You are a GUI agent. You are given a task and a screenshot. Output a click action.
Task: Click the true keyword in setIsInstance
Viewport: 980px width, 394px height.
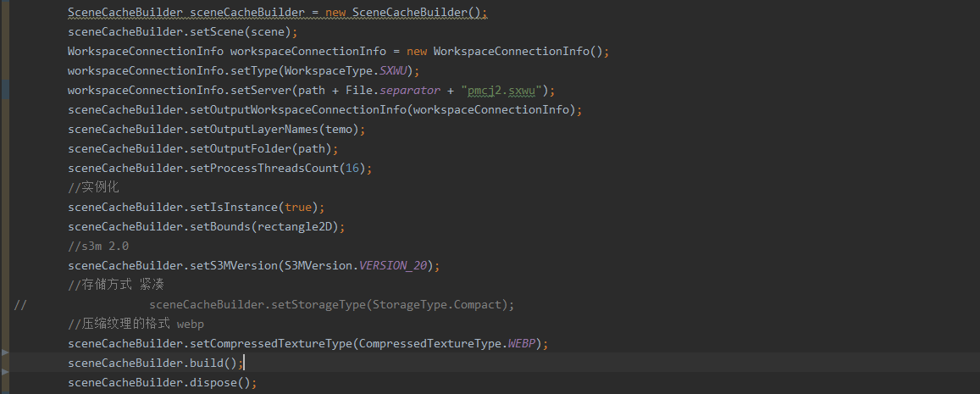pyautogui.click(x=297, y=207)
